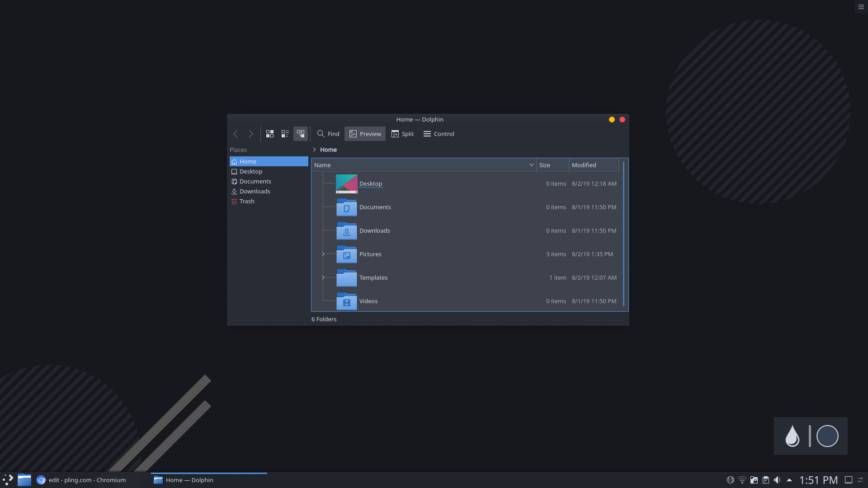Click the Templates folder icon

click(x=347, y=277)
